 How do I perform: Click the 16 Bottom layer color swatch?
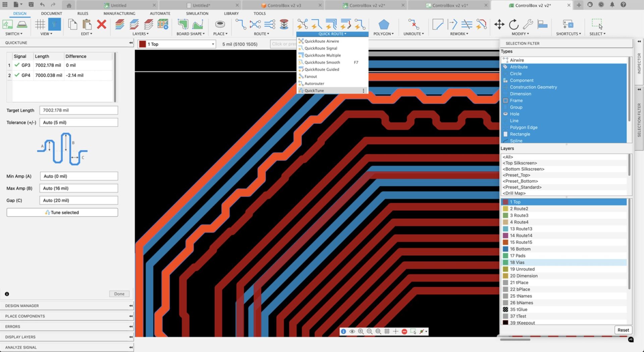[505, 249]
